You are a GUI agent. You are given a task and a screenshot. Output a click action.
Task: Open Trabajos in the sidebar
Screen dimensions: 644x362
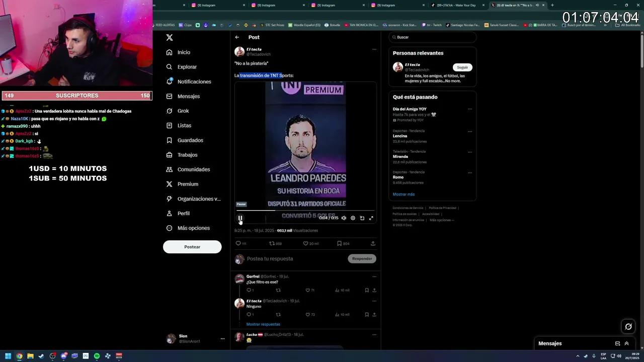pyautogui.click(x=182, y=155)
